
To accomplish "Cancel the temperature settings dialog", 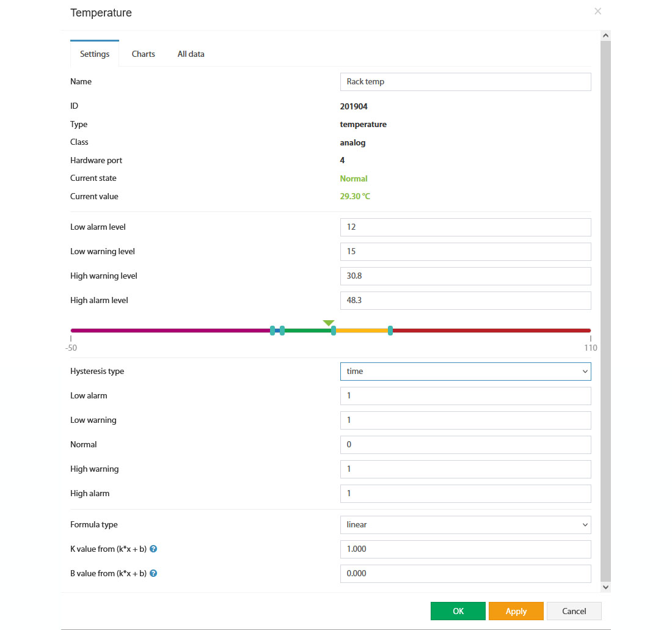I will click(574, 611).
